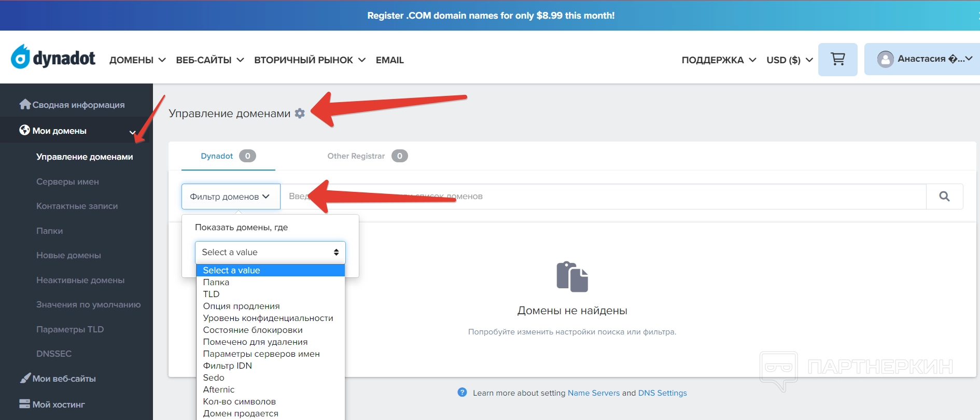Select Домен продается option

pos(270,413)
